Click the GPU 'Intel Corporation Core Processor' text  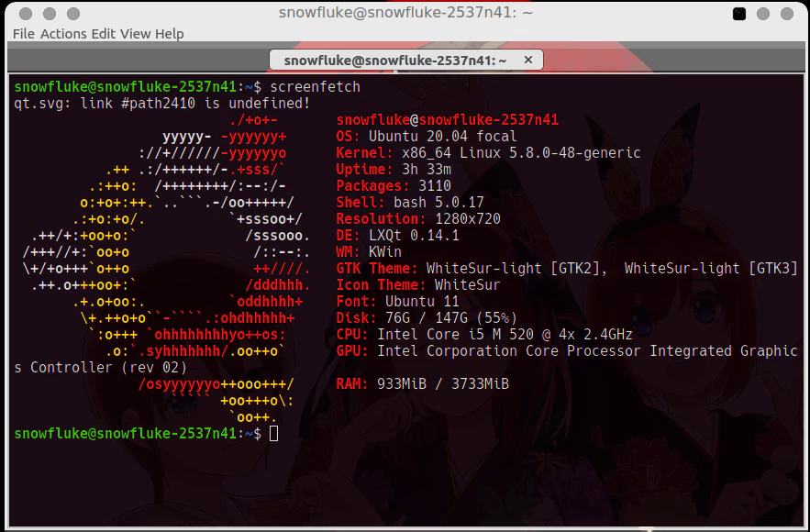pyautogui.click(x=509, y=351)
